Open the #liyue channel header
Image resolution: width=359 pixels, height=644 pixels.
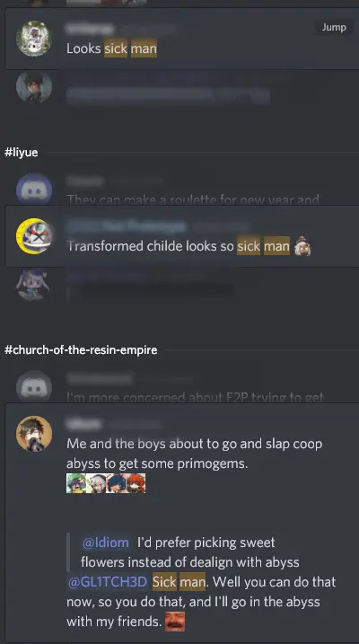tap(21, 153)
